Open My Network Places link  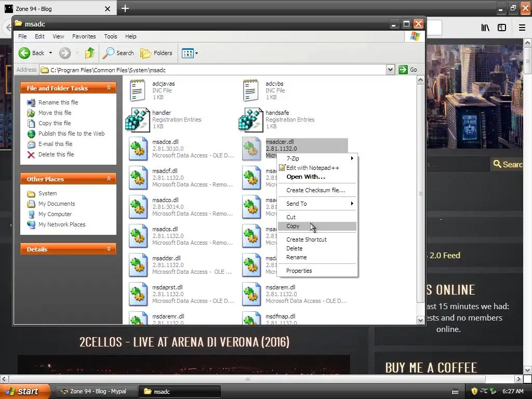(62, 224)
